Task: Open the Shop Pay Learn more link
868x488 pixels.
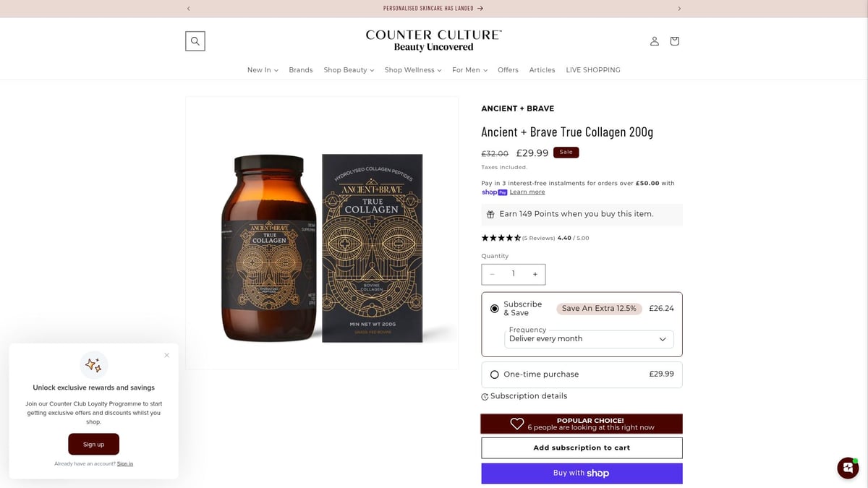Action: (527, 192)
